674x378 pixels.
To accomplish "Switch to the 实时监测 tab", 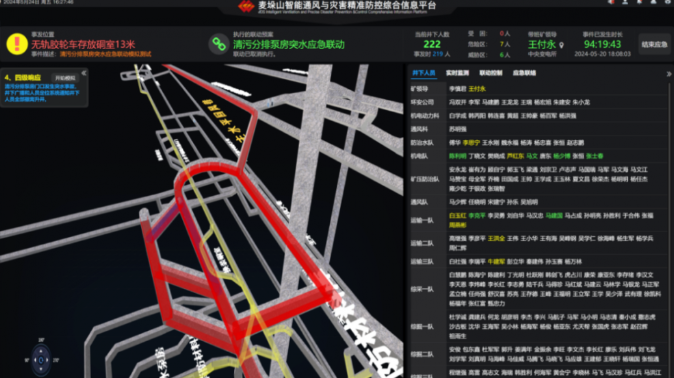I will (x=457, y=73).
